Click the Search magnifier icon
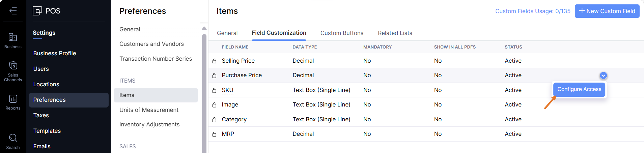 click(13, 138)
